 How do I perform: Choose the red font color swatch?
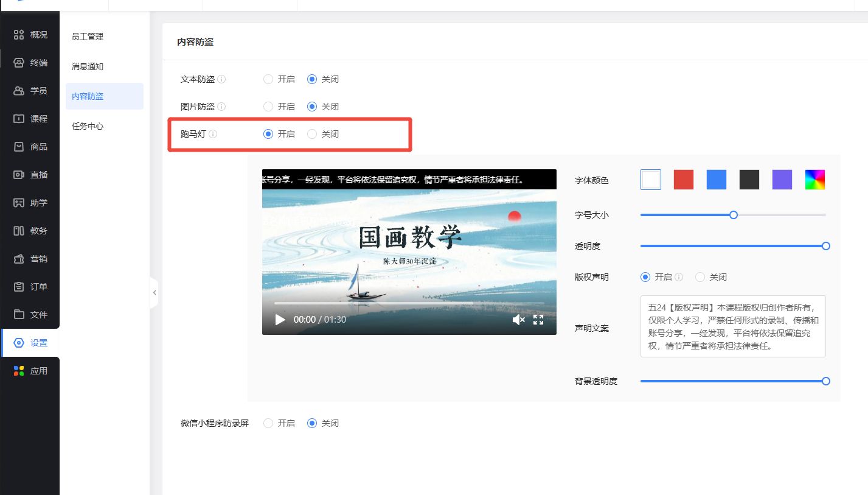(x=684, y=180)
